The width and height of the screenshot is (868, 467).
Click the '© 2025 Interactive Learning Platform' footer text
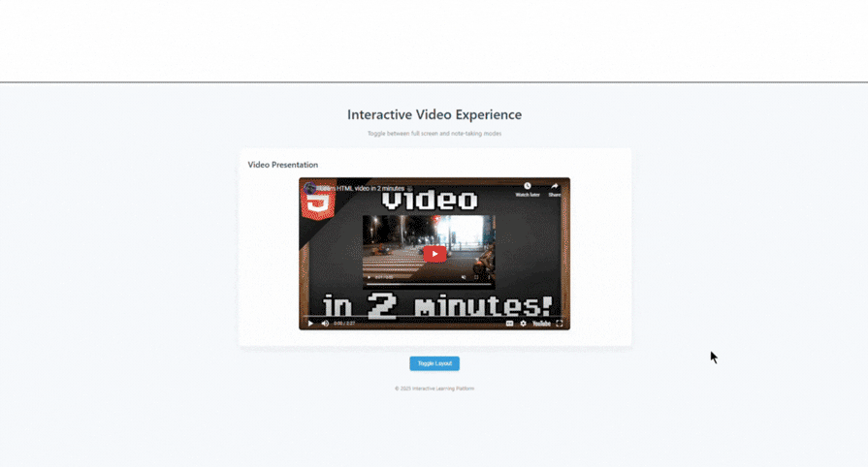434,389
